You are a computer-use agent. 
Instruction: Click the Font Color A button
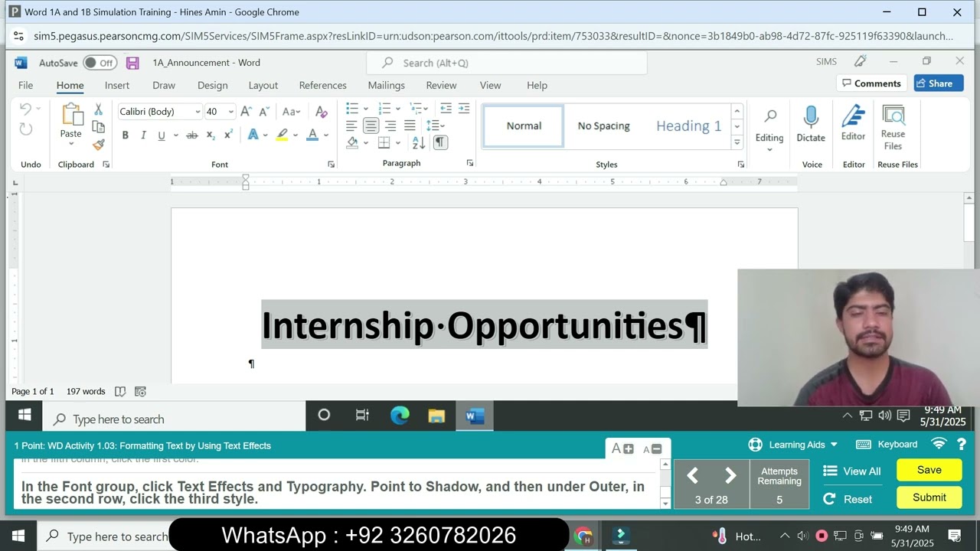pyautogui.click(x=312, y=135)
